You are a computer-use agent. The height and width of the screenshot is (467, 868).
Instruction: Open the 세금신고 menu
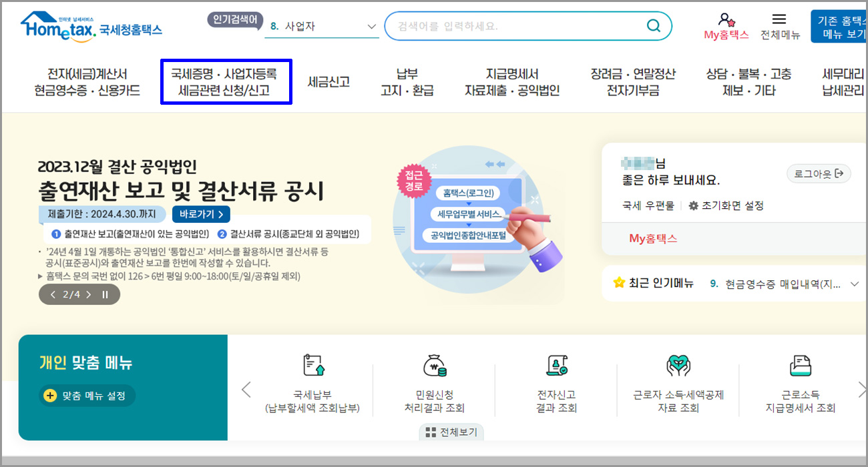(329, 82)
